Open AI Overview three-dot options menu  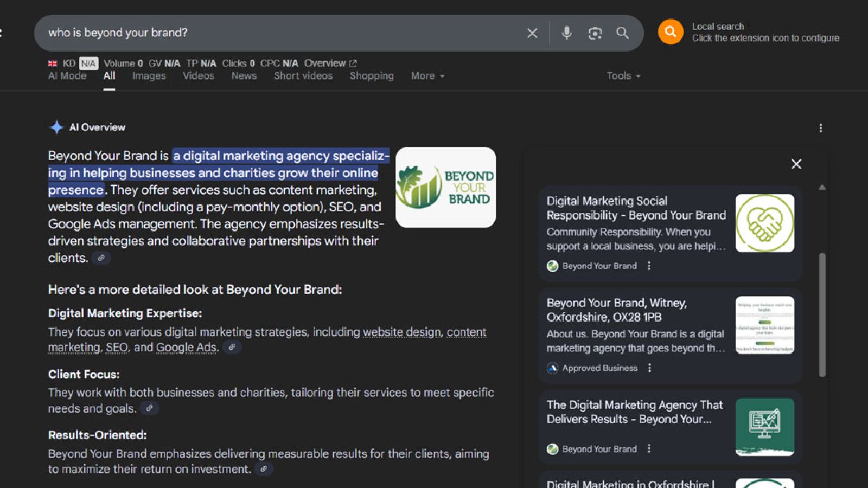821,128
